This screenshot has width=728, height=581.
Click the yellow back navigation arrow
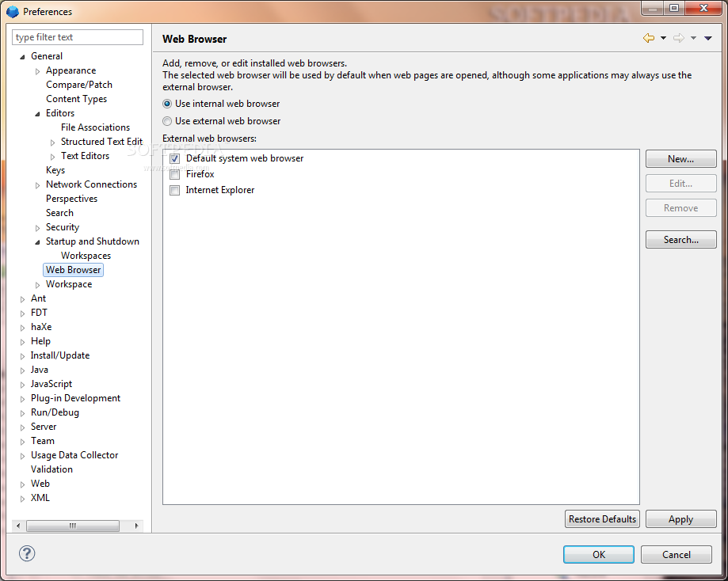pyautogui.click(x=649, y=38)
